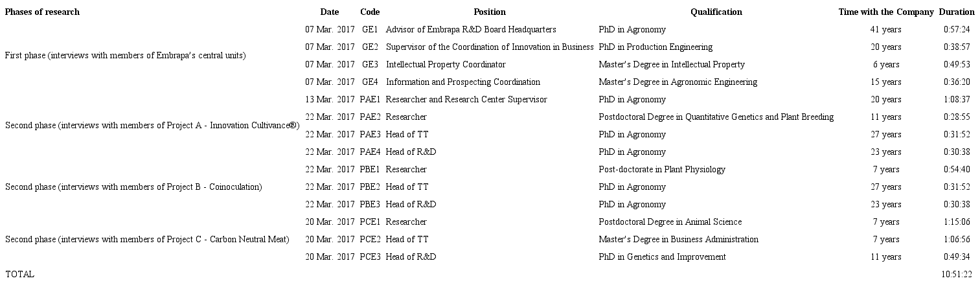This screenshot has height=285, width=980.
Task: Select the 'Position' column header
Action: (x=490, y=12)
